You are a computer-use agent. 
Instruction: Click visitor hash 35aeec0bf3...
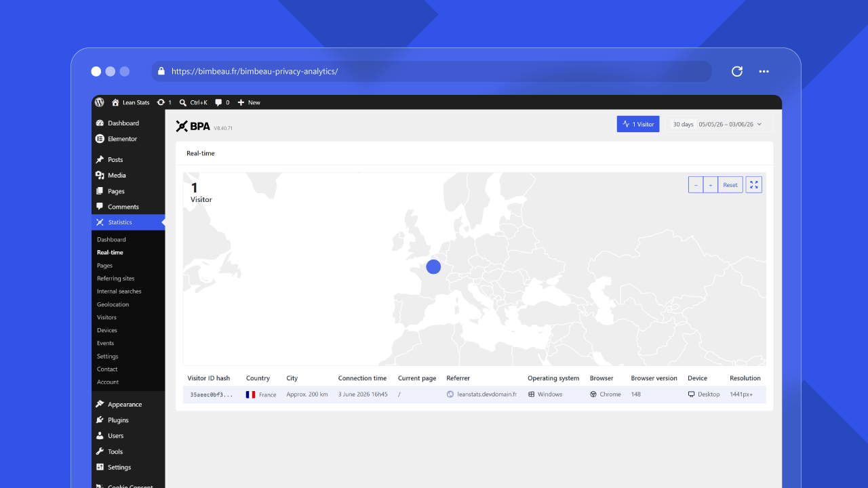tap(212, 394)
